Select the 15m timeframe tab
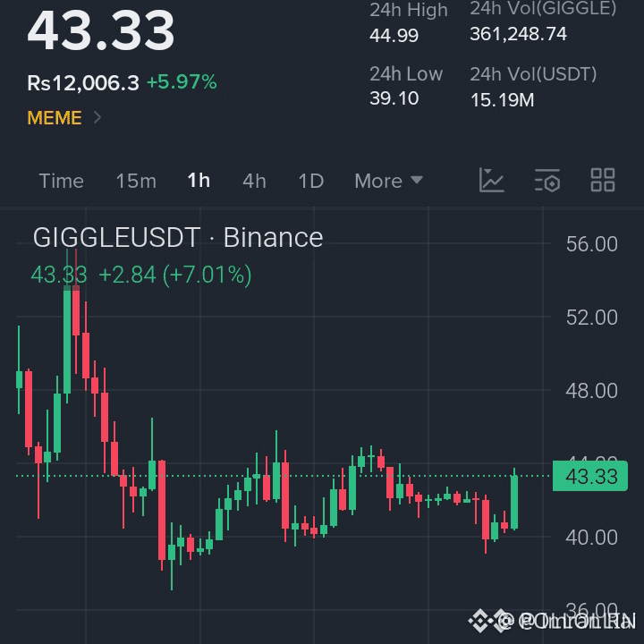 136,181
